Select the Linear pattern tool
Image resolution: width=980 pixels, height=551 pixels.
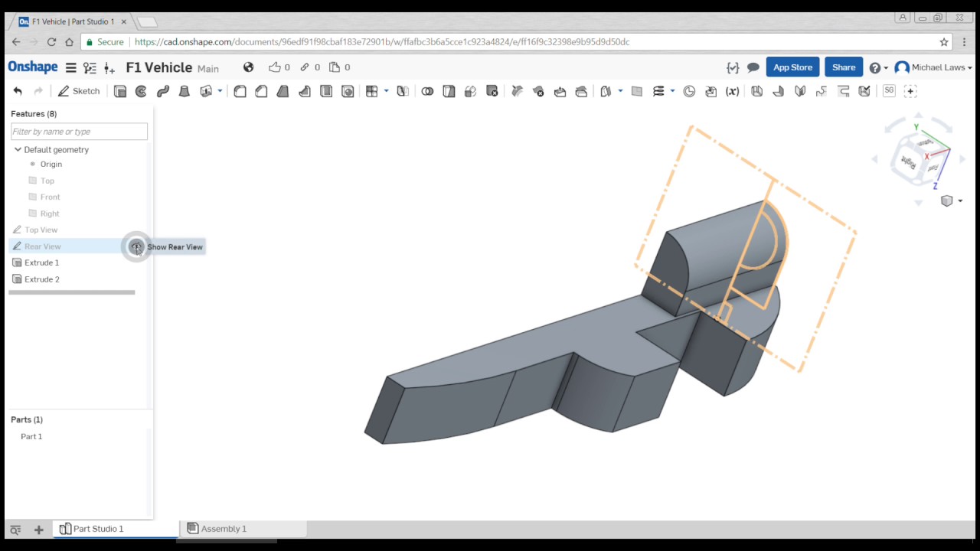[x=372, y=91]
